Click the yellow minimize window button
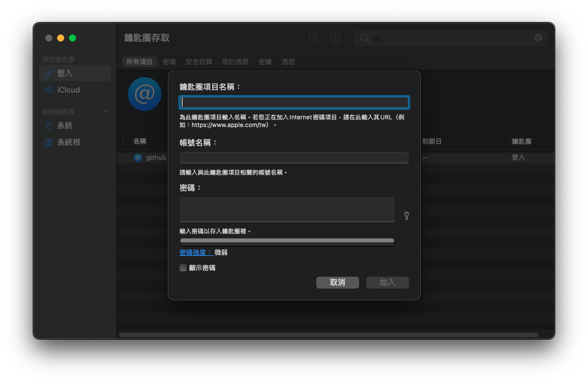 pyautogui.click(x=61, y=38)
